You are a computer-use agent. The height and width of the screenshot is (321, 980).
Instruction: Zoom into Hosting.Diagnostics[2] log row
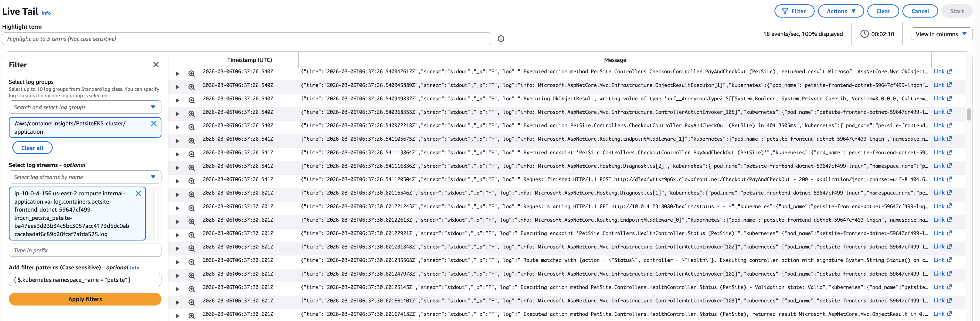[191, 168]
